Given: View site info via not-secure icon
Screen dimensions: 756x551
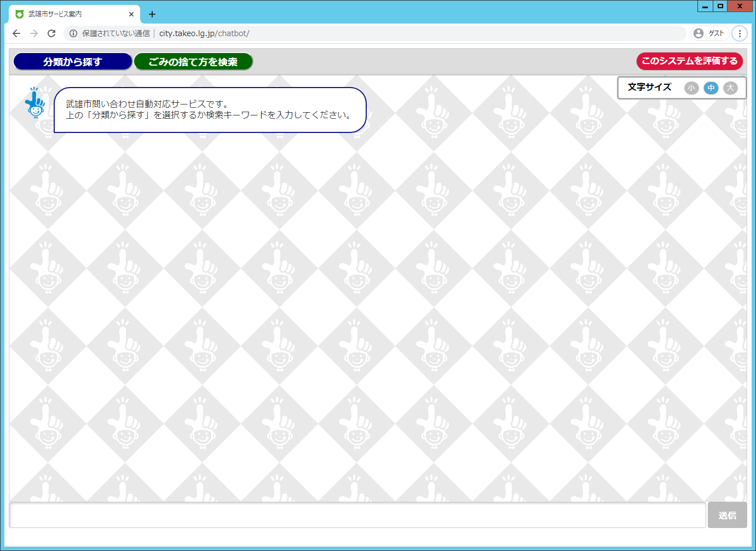Looking at the screenshot, I should 73,33.
